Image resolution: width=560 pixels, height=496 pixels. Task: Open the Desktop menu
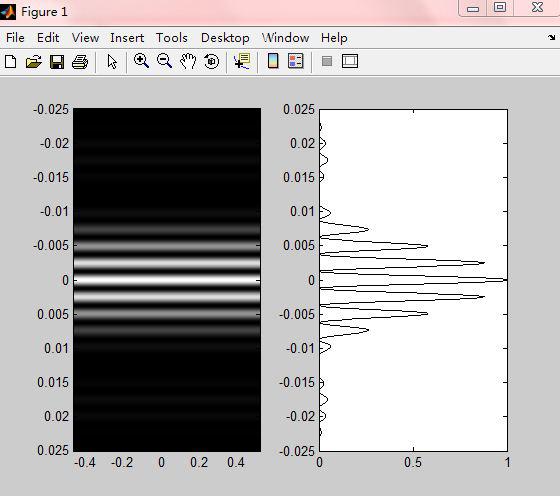(x=225, y=37)
